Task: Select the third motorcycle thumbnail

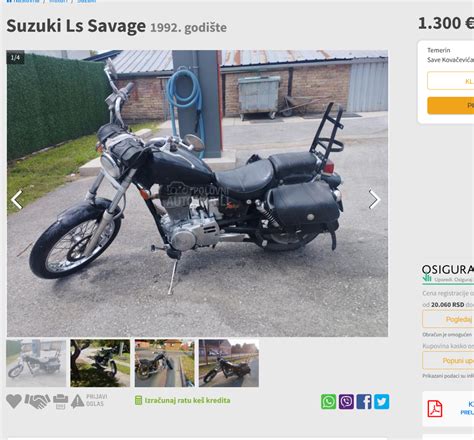Action: pyautogui.click(x=164, y=363)
